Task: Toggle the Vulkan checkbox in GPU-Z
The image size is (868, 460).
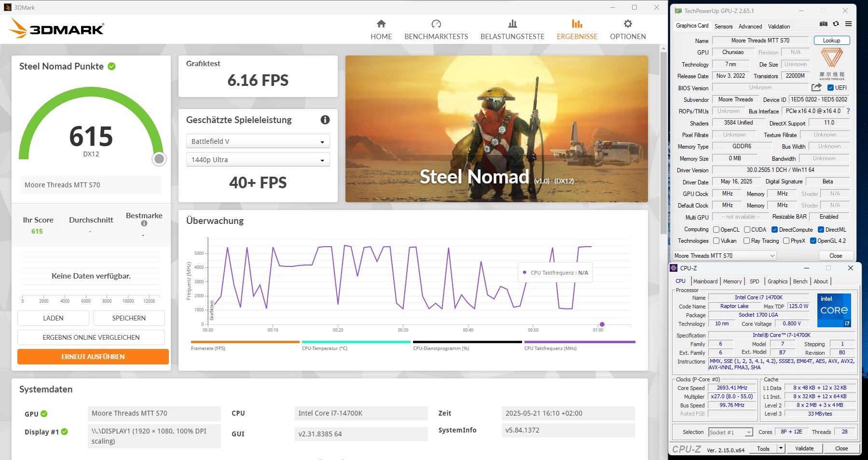Action: coord(716,241)
